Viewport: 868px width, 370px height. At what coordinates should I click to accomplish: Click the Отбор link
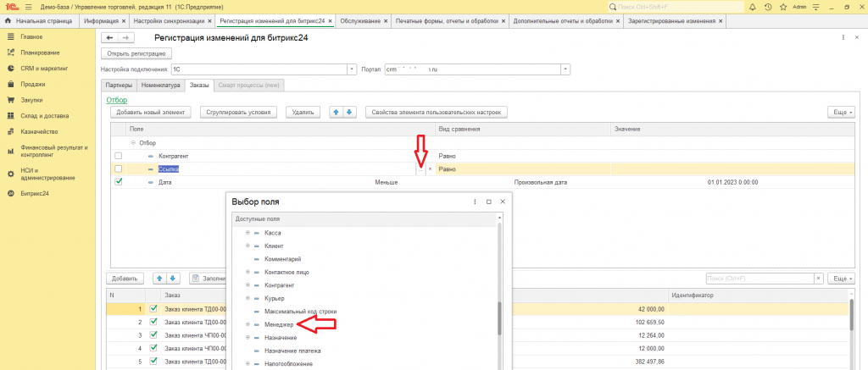(116, 100)
